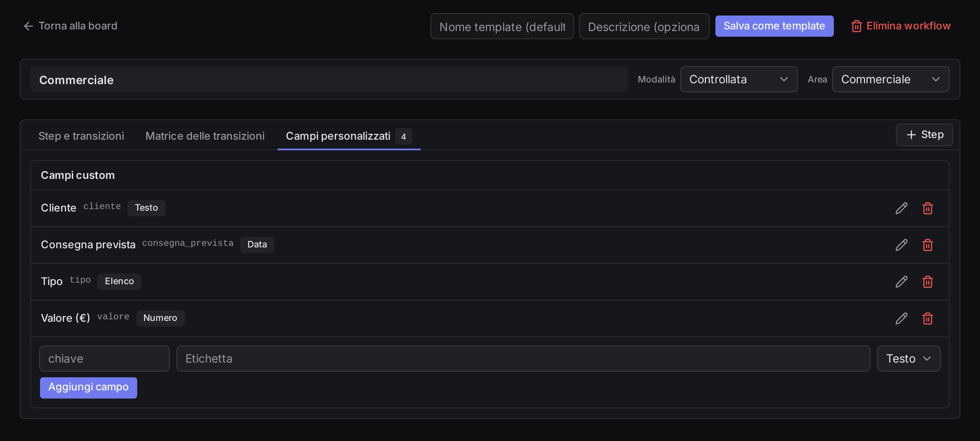Screen dimensions: 980x441
Task: Go back with the Torna alla board link
Action: [70, 26]
